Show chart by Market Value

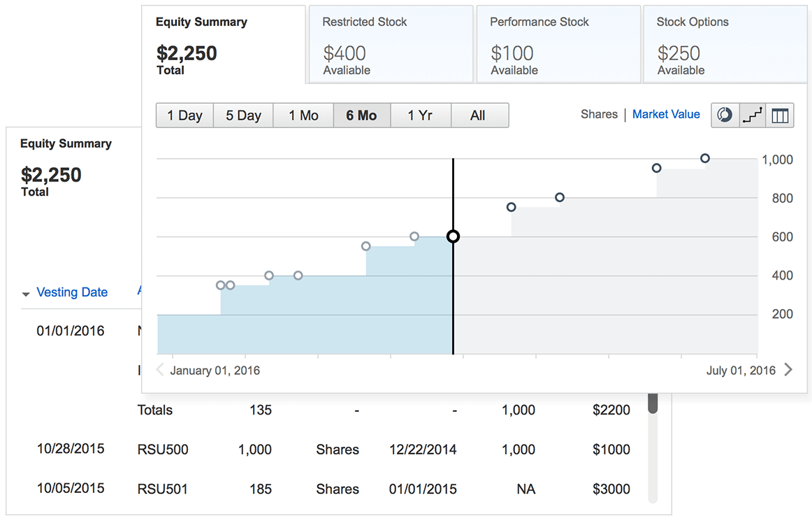click(x=666, y=114)
